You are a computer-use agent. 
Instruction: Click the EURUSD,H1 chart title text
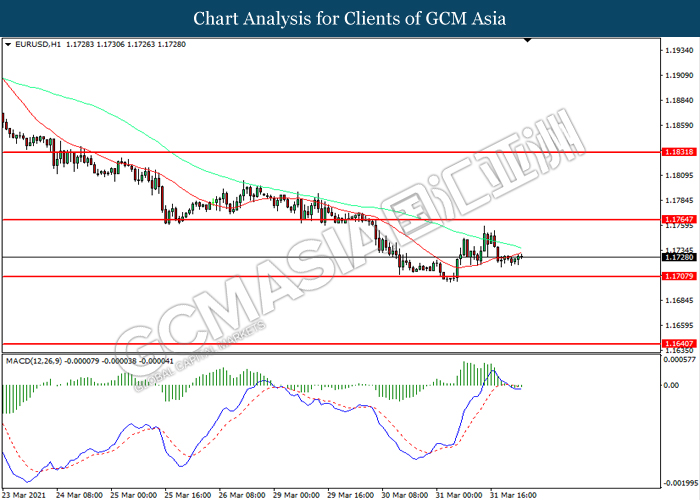click(38, 45)
